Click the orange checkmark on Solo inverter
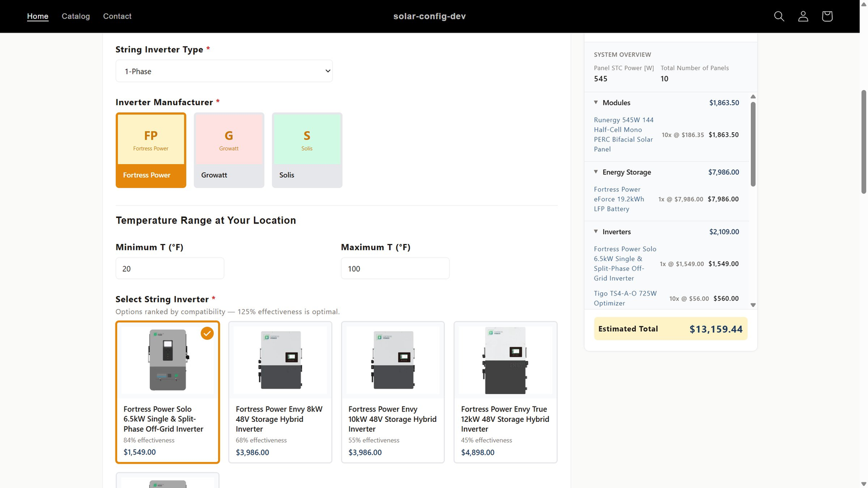Screen dimensions: 868x488 coord(207,333)
